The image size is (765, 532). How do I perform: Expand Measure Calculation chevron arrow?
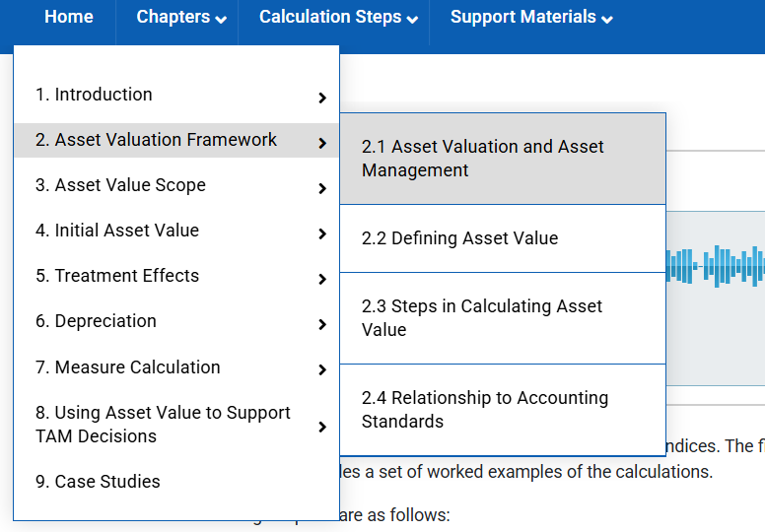point(322,370)
